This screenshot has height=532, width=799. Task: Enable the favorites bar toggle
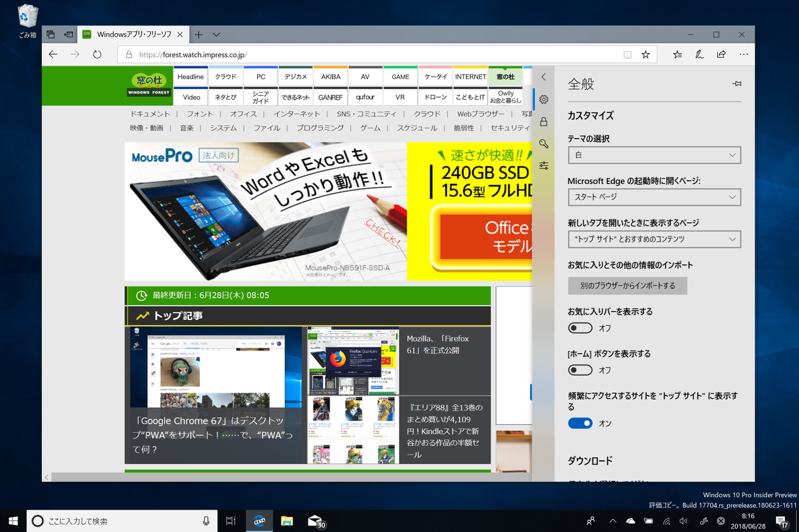580,327
